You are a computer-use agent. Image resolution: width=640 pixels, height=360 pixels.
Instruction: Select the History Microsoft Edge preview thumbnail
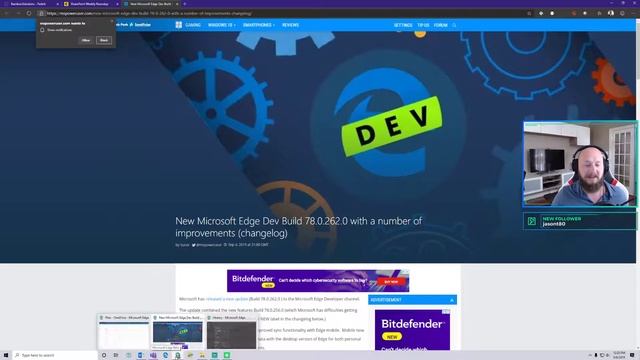[231, 333]
